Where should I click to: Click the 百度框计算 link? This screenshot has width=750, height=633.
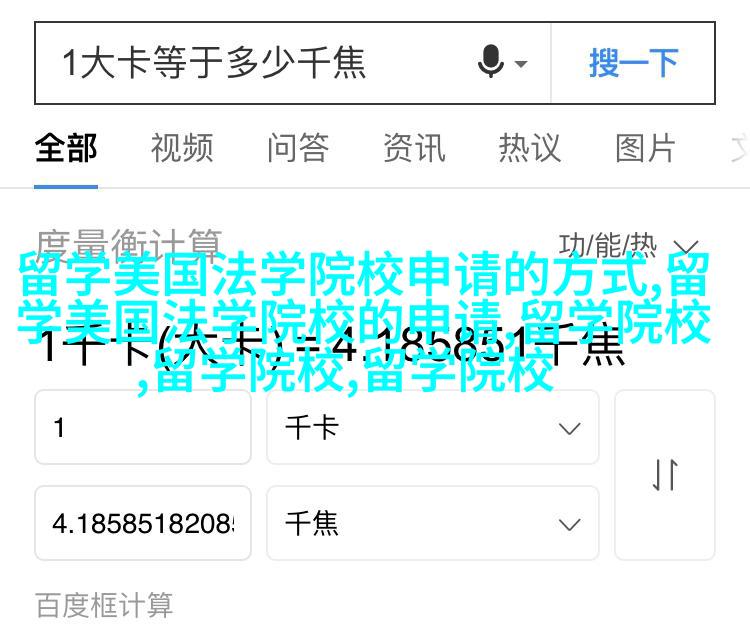click(x=104, y=605)
